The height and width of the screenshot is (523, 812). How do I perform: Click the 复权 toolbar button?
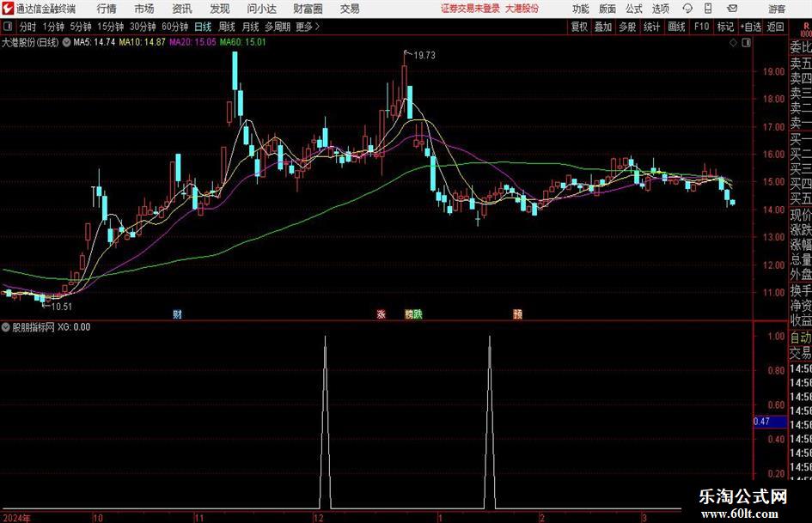[579, 27]
